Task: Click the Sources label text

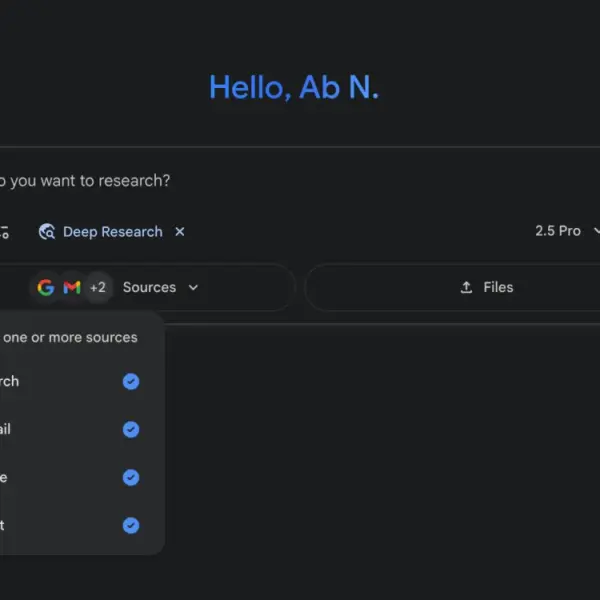Action: [x=149, y=288]
